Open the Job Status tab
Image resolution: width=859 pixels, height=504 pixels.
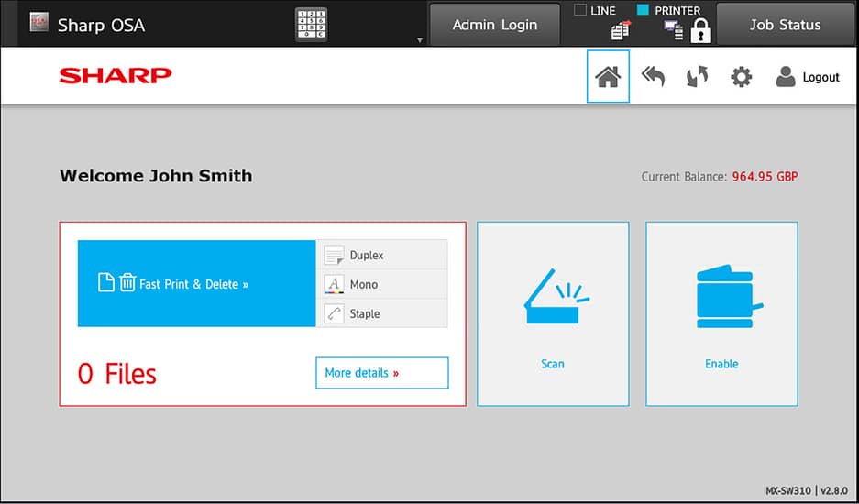click(785, 25)
